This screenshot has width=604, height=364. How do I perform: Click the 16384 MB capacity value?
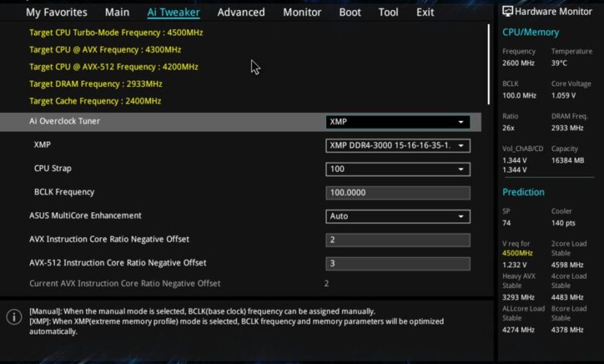tap(568, 160)
